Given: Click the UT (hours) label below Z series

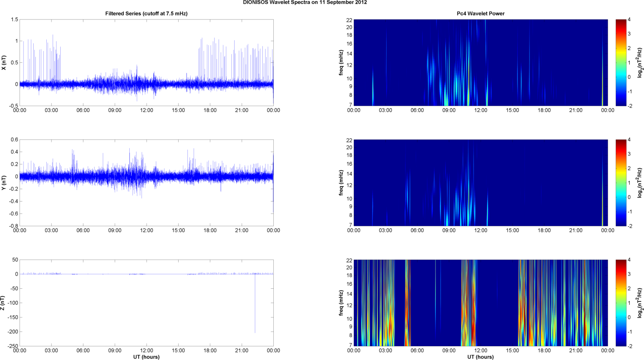Looking at the screenshot, I should (x=146, y=357).
